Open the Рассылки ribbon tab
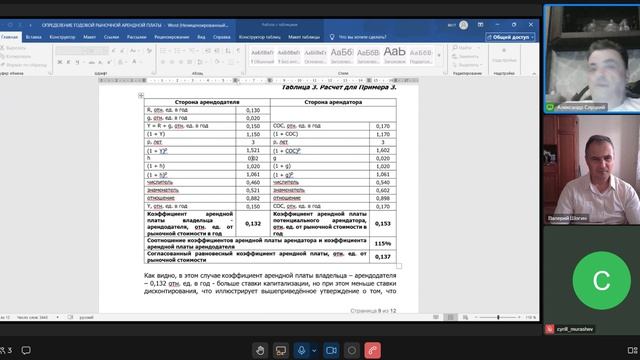Screen dimensions: 640x360 pos(136,37)
